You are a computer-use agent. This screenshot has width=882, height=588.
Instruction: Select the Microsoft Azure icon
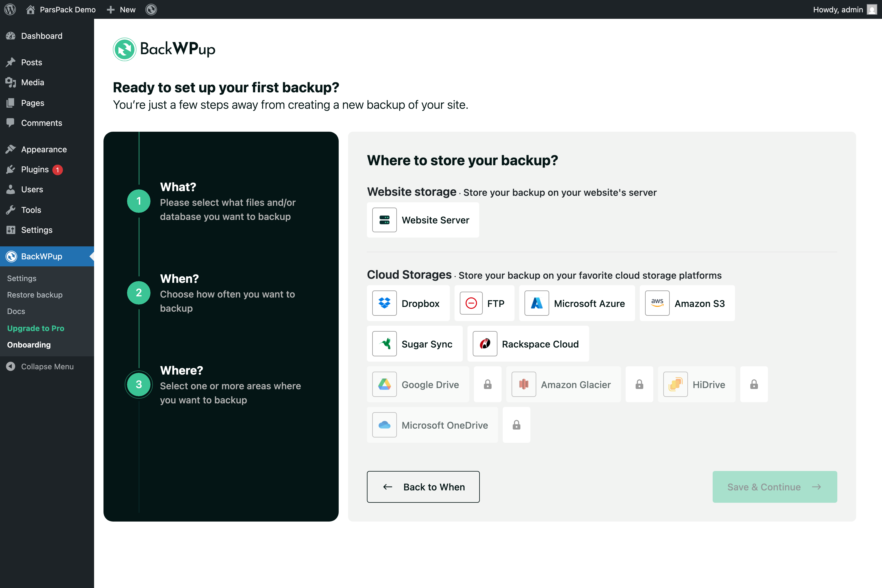click(x=537, y=303)
